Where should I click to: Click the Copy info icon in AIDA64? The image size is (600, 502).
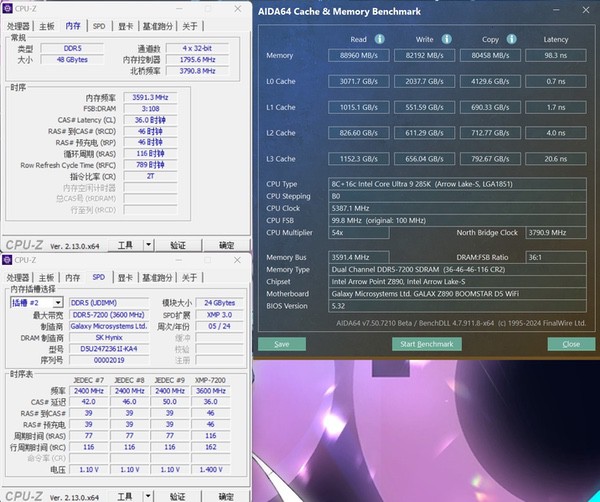[x=511, y=39]
